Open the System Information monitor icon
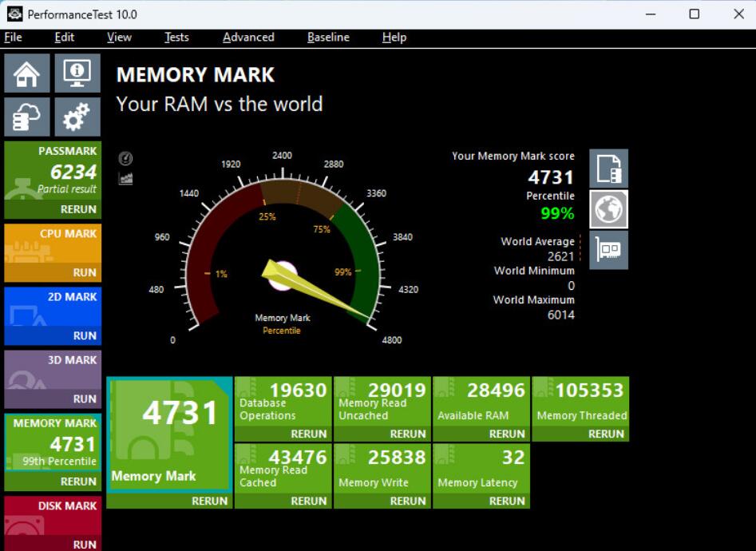756x551 pixels. tap(77, 73)
